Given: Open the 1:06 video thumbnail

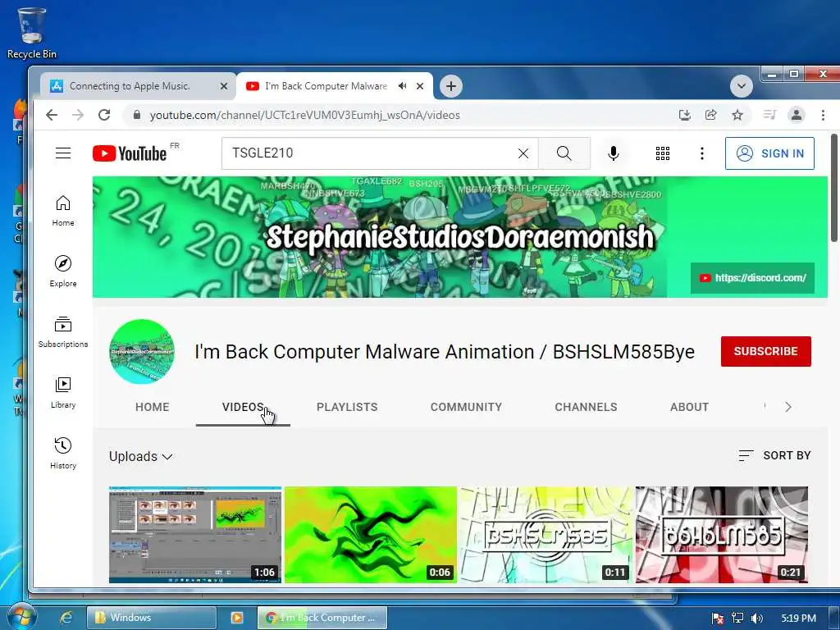Looking at the screenshot, I should coord(195,535).
